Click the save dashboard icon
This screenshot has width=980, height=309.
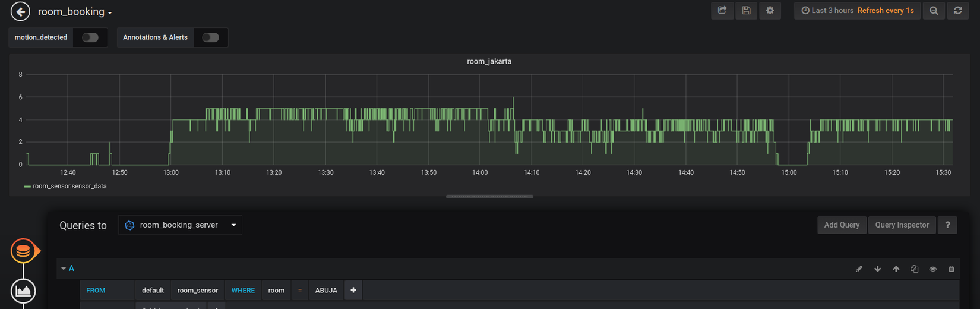pyautogui.click(x=746, y=11)
